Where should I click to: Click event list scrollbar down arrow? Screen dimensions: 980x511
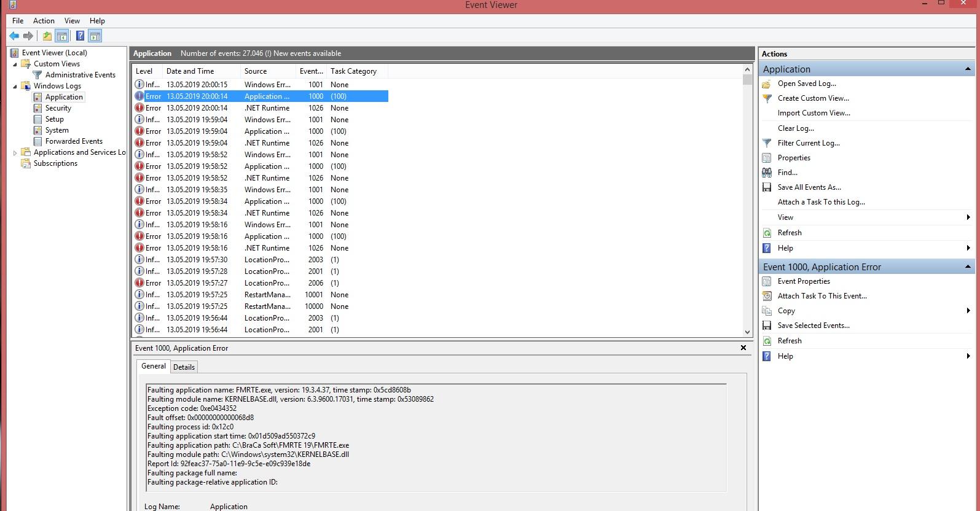coord(747,332)
